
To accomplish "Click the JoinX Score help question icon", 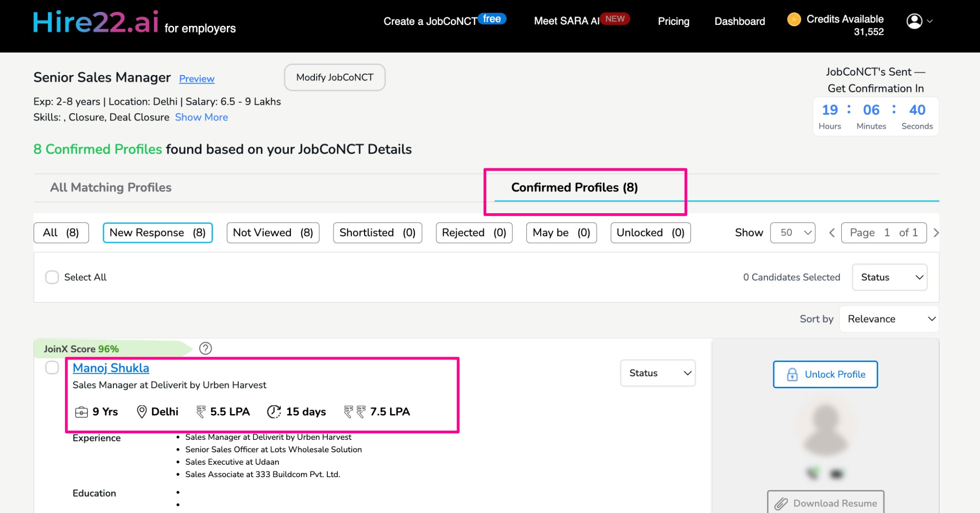I will tap(205, 349).
